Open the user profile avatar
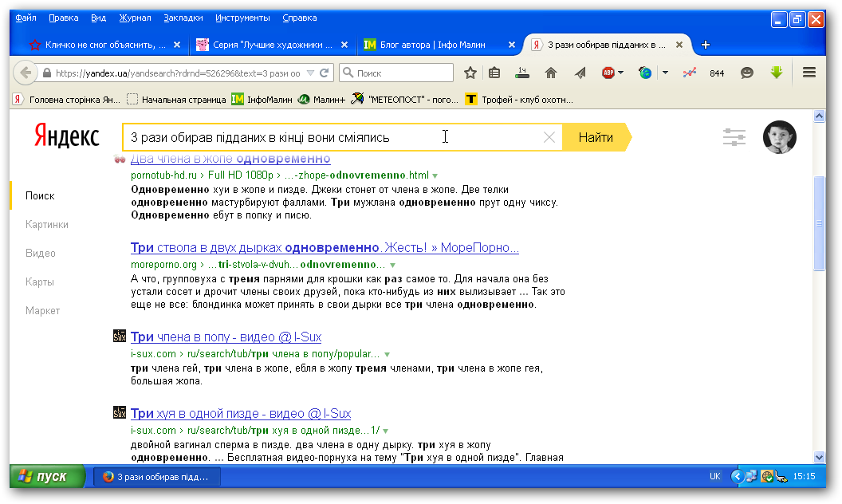The image size is (842, 504). (779, 137)
